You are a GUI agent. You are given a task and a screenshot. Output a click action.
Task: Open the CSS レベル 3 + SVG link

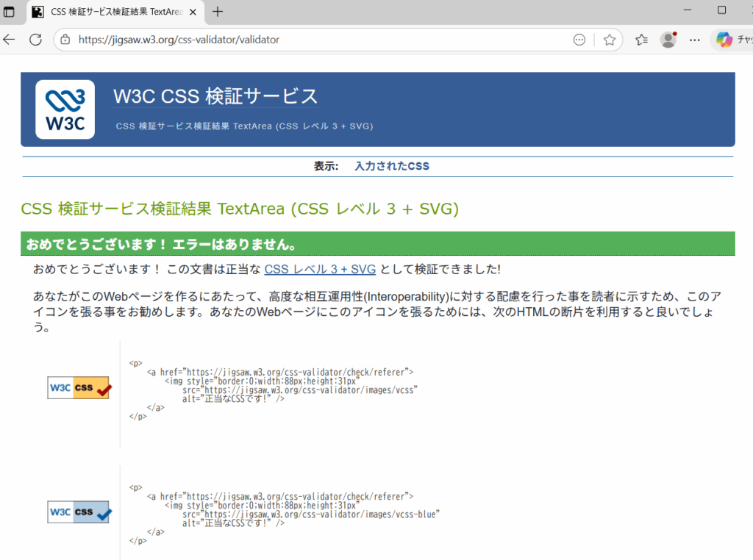(x=320, y=270)
